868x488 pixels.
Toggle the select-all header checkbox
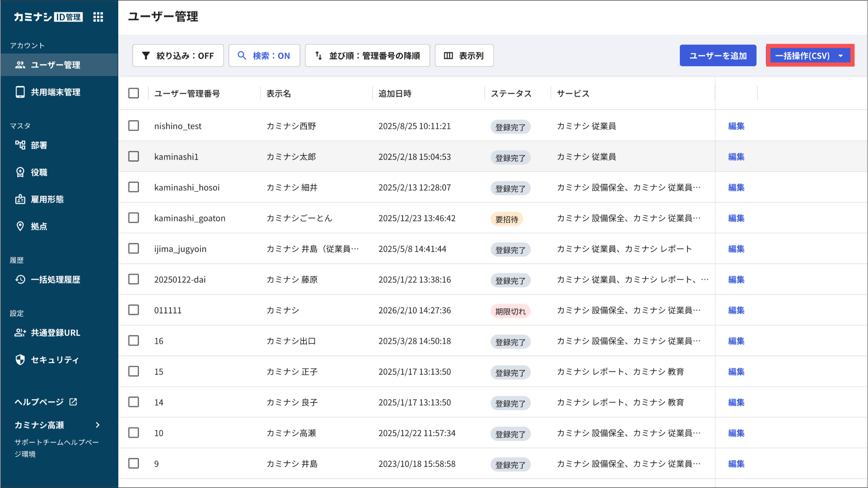coord(134,93)
